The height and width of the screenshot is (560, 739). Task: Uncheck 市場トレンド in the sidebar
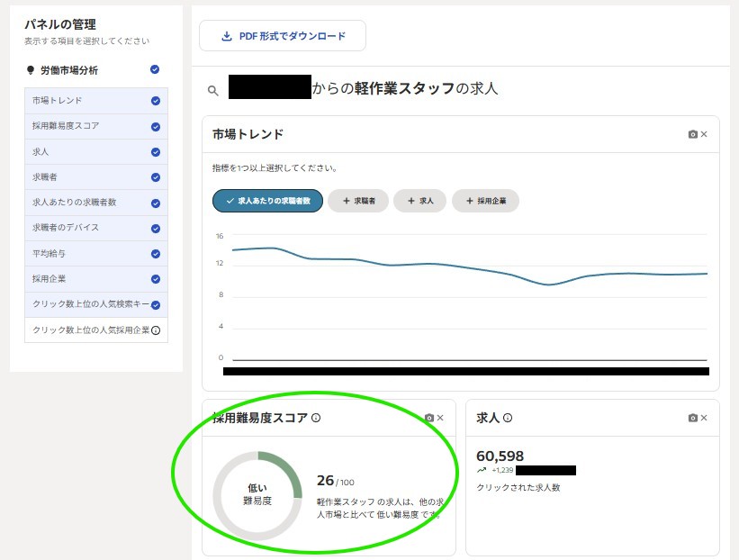156,101
